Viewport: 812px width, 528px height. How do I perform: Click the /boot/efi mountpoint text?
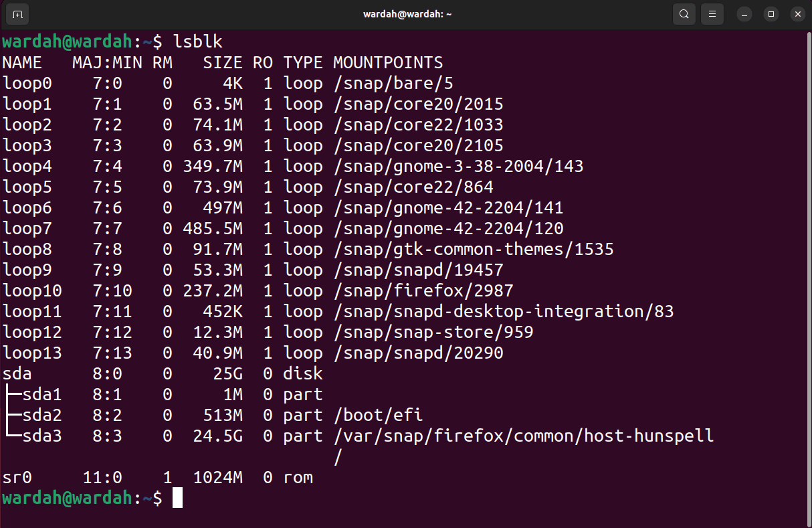pyautogui.click(x=379, y=415)
